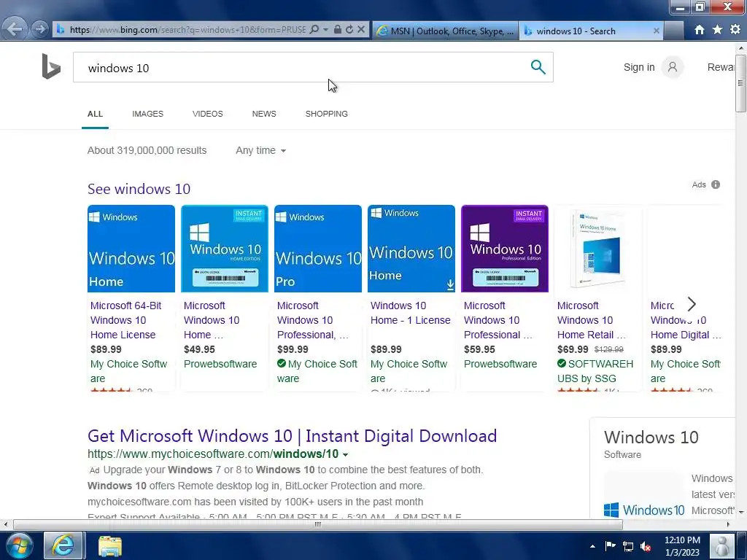Click SOFTWAREHUBS by SSG seller name
The width and height of the screenshot is (747, 560).
point(595,371)
